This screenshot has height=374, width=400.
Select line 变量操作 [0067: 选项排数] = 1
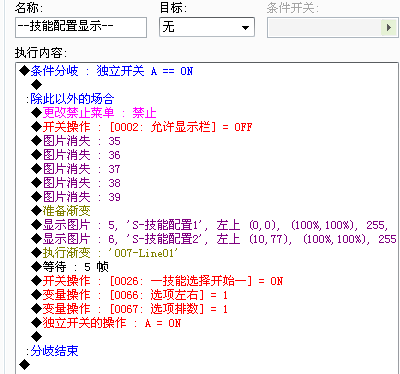129,309
